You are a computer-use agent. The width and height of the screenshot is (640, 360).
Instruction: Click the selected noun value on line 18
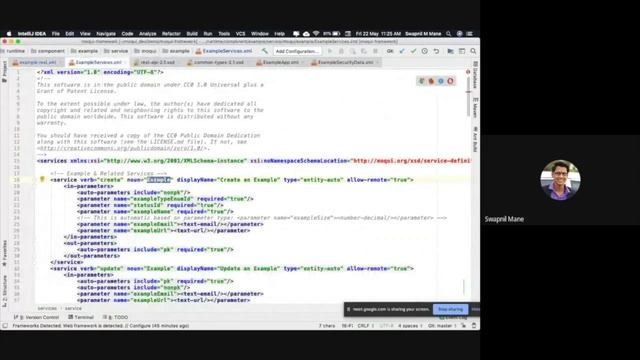pos(158,180)
